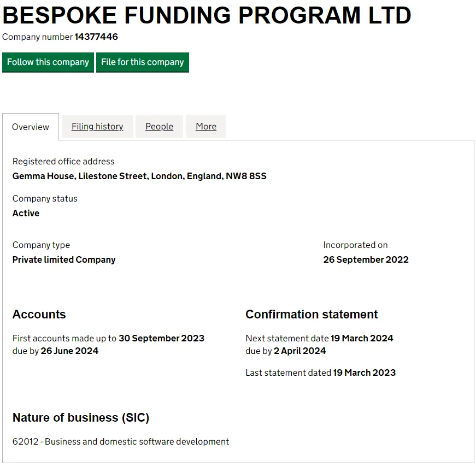Select the Company status Active label

coord(26,213)
